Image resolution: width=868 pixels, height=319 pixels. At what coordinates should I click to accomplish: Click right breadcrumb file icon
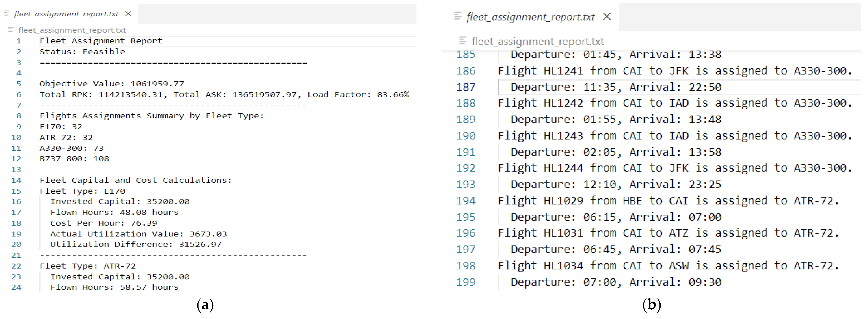point(463,41)
